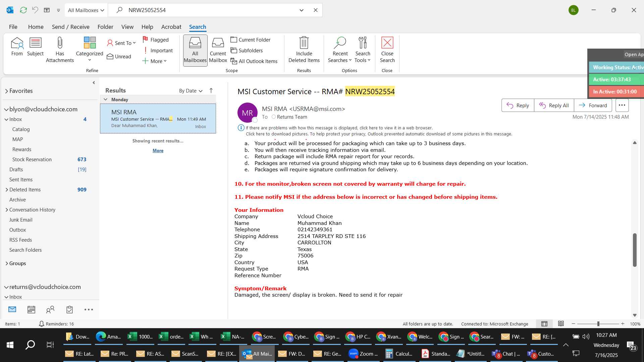Toggle Include Deleted Items
644x362 pixels.
[304, 50]
